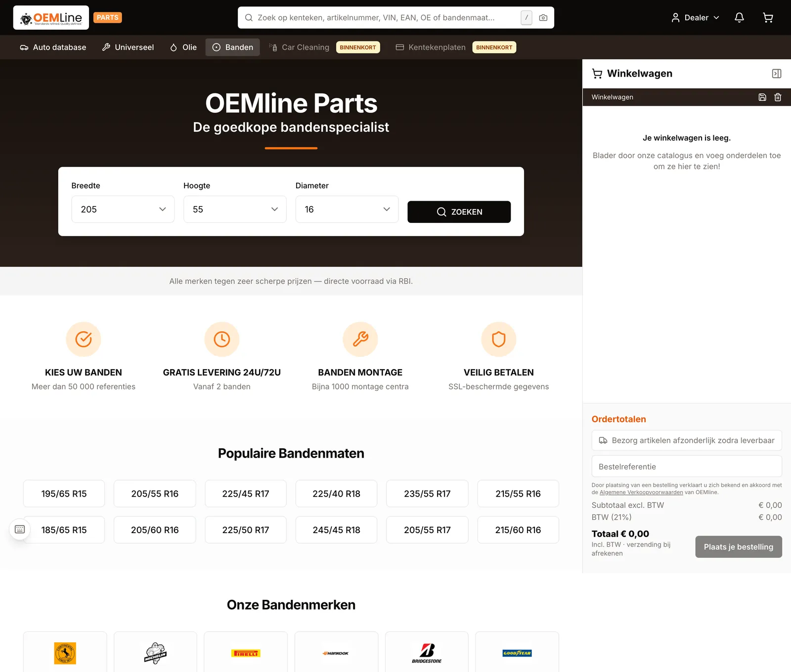This screenshot has height=672, width=791.
Task: Select the Banden tab
Action: tap(233, 47)
